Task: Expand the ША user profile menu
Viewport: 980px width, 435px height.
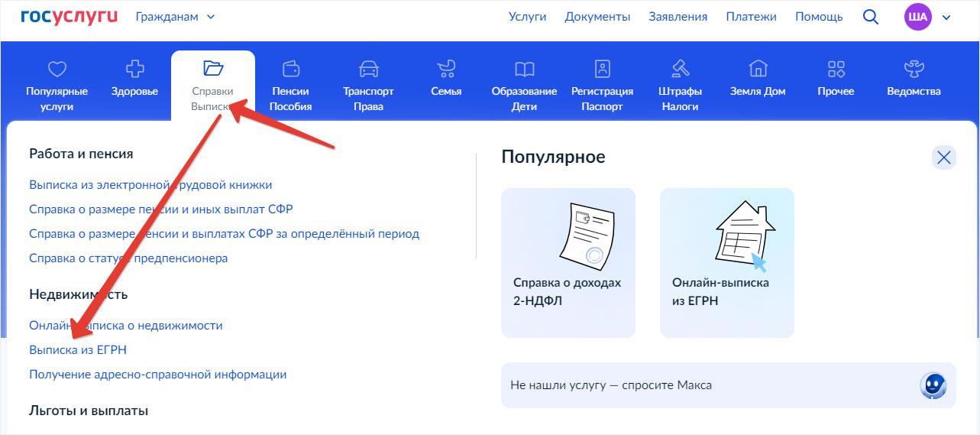Action: pyautogui.click(x=927, y=17)
